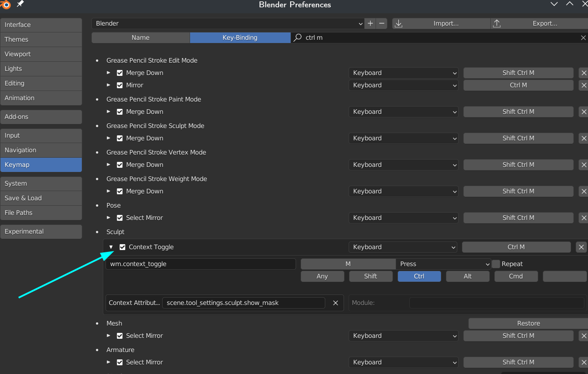
Task: Expand Merge Down in Stroke Edit Mode
Action: 109,73
